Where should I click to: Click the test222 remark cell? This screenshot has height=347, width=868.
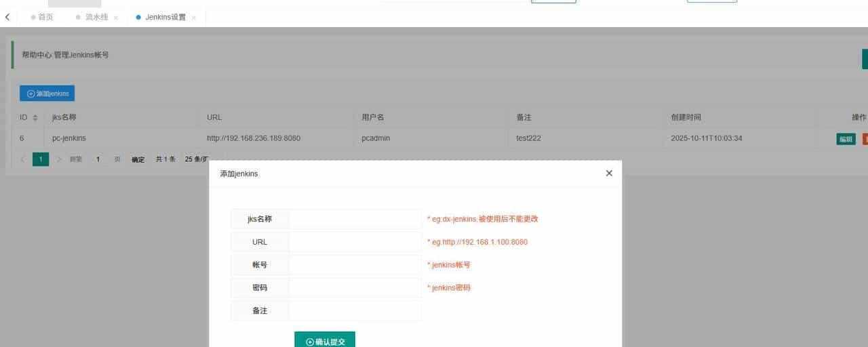pos(586,138)
